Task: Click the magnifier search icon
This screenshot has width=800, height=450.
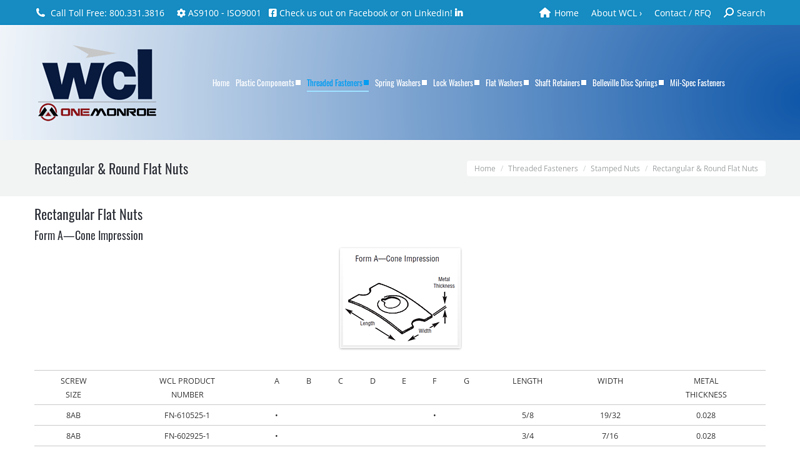Action: (x=729, y=13)
